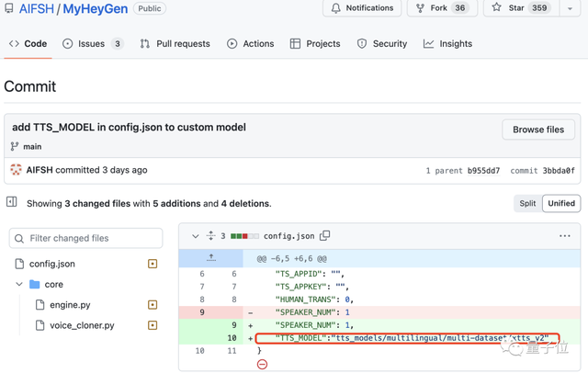Select the Unified diff view
This screenshot has height=373, width=588.
click(x=560, y=203)
